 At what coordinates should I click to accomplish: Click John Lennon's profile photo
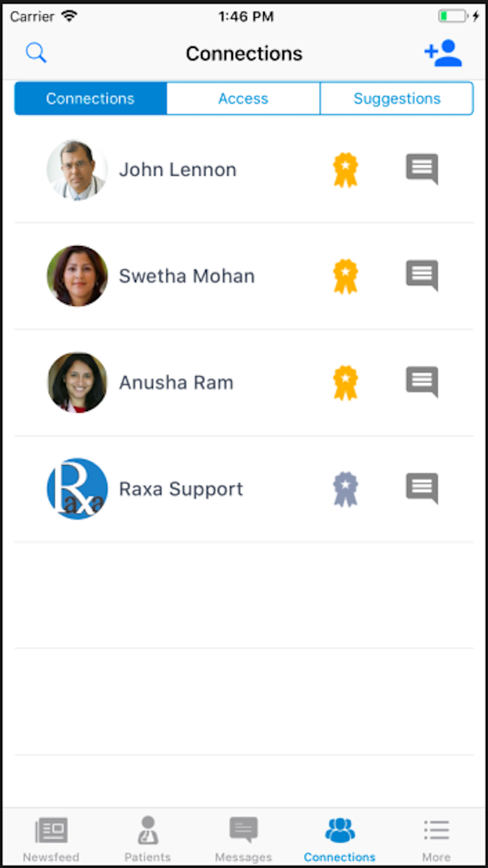(77, 170)
